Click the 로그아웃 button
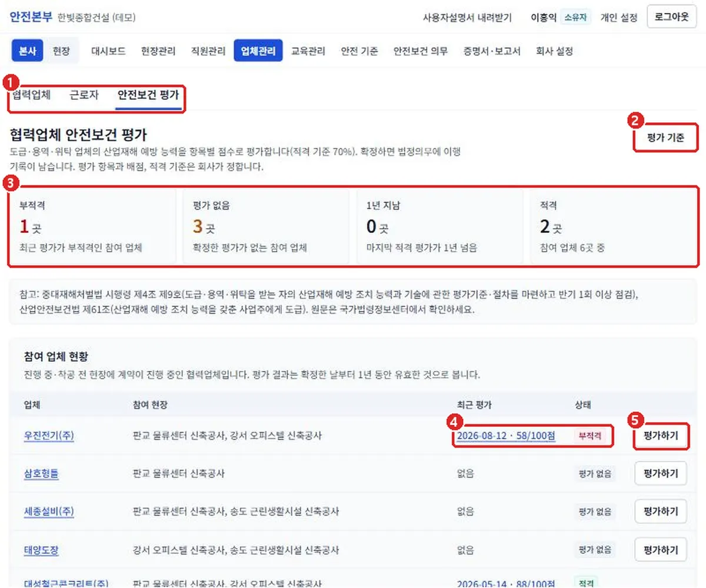Screen dimensions: 706x588 tap(671, 17)
